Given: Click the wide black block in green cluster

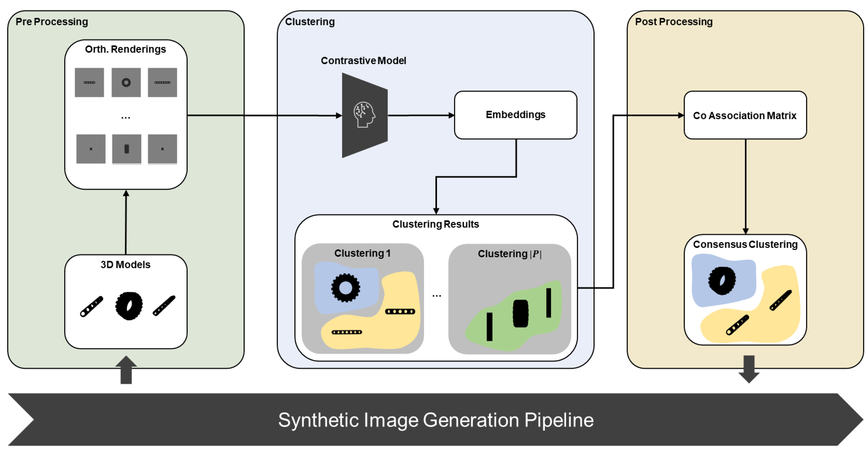Looking at the screenshot, I should [520, 313].
